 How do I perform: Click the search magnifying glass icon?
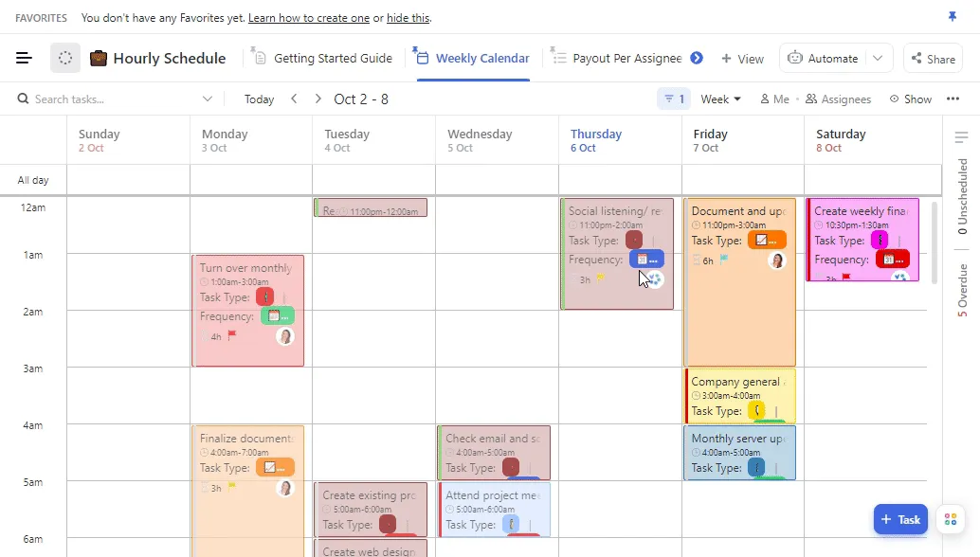coord(21,99)
